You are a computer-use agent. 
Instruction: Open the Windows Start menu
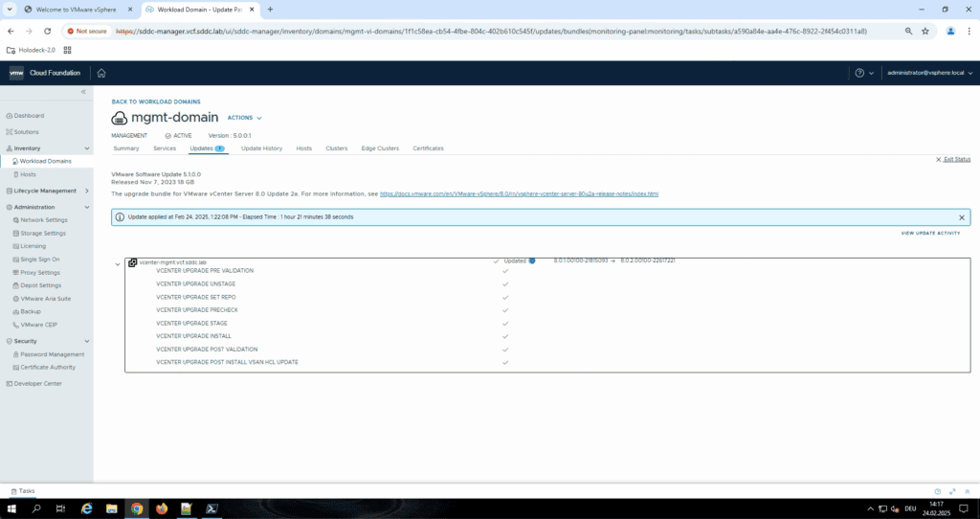11,509
